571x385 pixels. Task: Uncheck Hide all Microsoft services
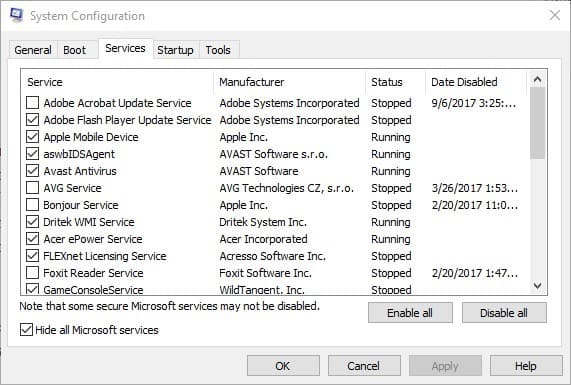click(26, 330)
